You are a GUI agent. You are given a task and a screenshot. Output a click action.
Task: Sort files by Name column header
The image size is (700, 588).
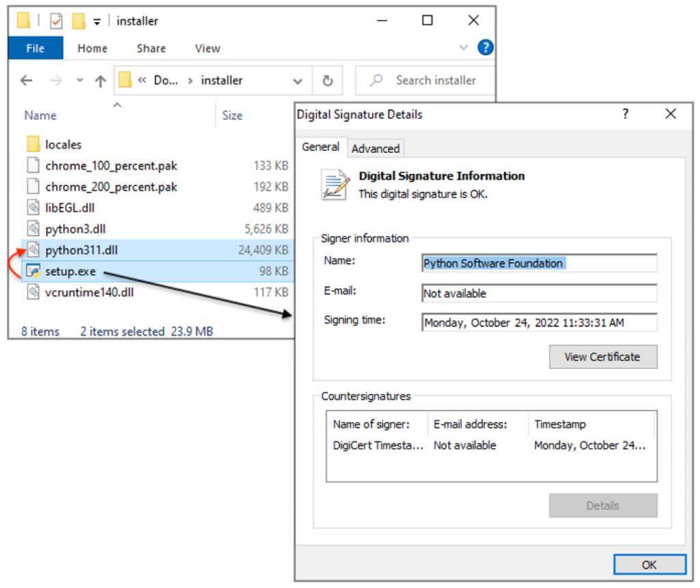pos(40,116)
